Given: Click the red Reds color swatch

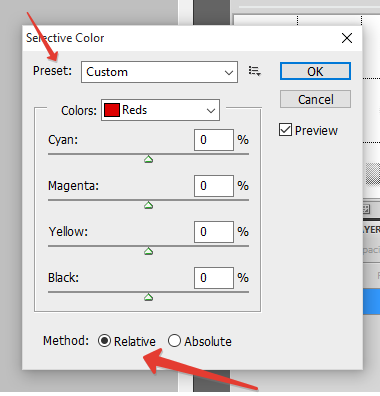Looking at the screenshot, I should (112, 110).
